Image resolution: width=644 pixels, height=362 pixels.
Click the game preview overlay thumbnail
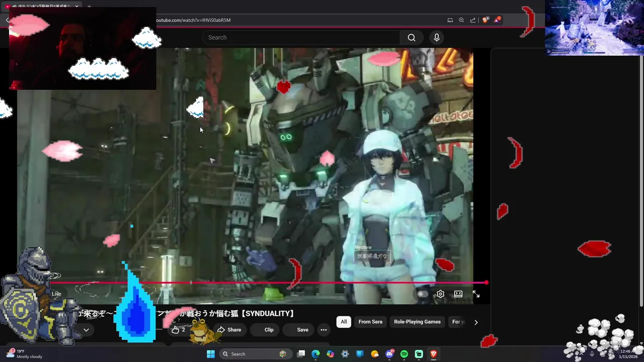click(x=595, y=28)
